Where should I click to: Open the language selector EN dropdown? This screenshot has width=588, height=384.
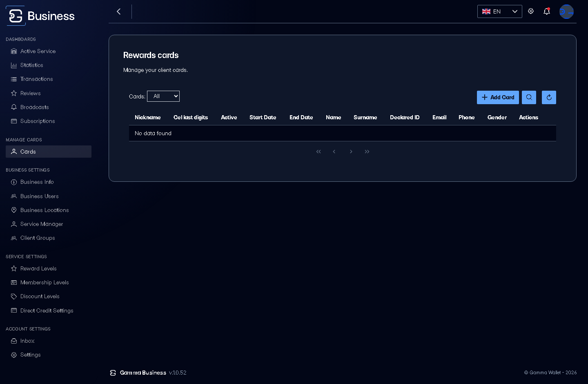click(x=499, y=11)
